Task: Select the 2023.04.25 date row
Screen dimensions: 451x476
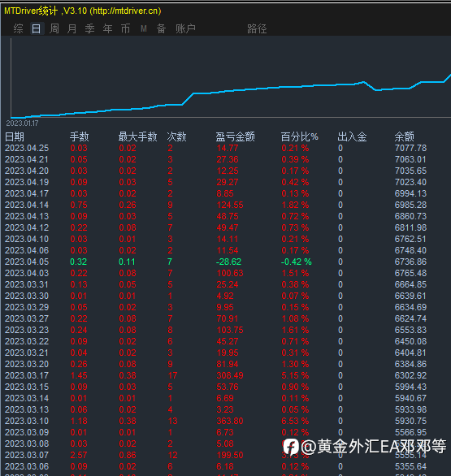Action: coord(27,148)
